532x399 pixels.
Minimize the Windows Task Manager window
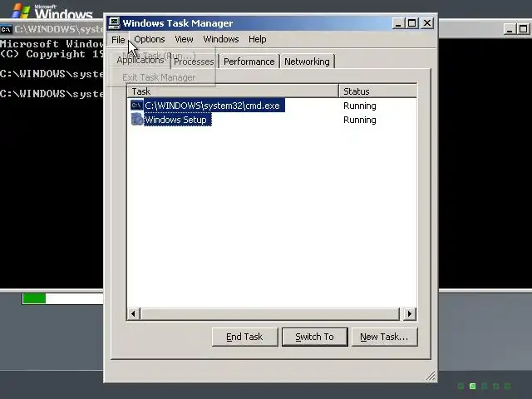coord(398,23)
